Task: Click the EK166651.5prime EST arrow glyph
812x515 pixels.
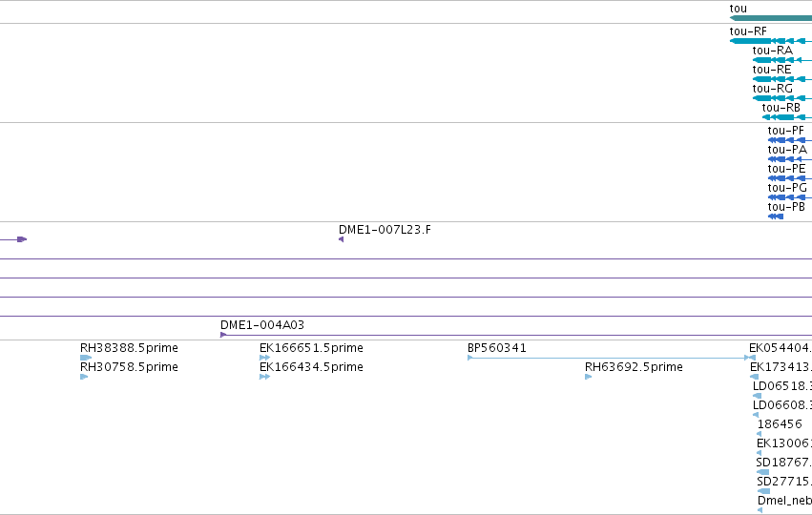Action: (264, 358)
